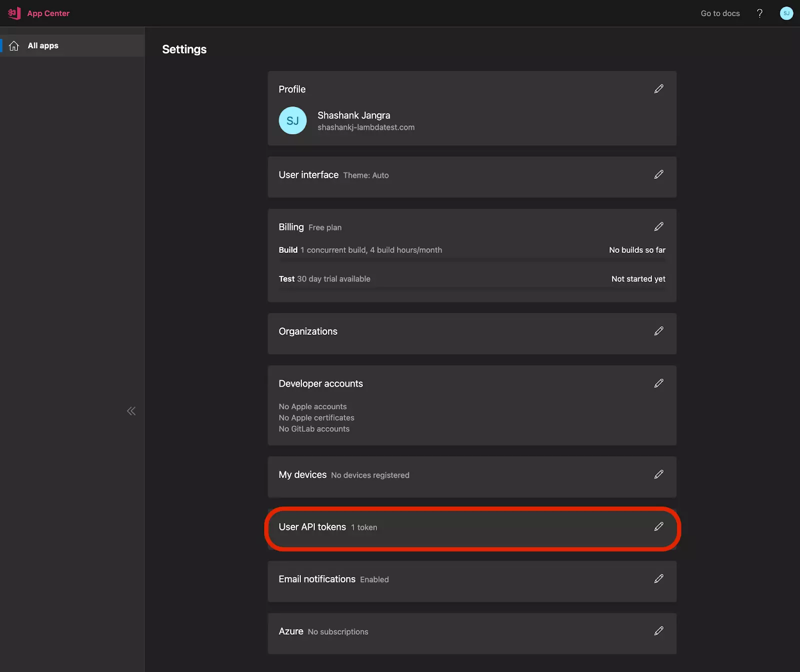
Task: Open account menu from top-right SJ avatar
Action: tap(786, 13)
